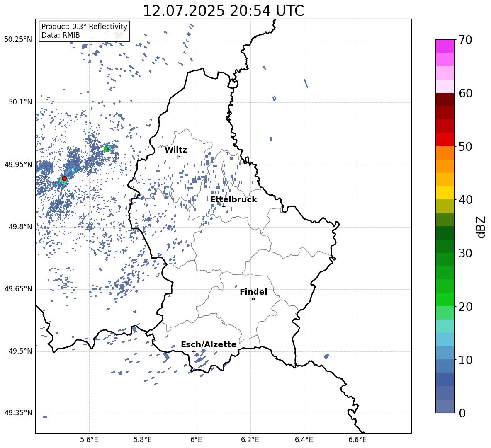The width and height of the screenshot is (491, 448).
Task: Click the 49.8°N latitude label
Action: 20,227
